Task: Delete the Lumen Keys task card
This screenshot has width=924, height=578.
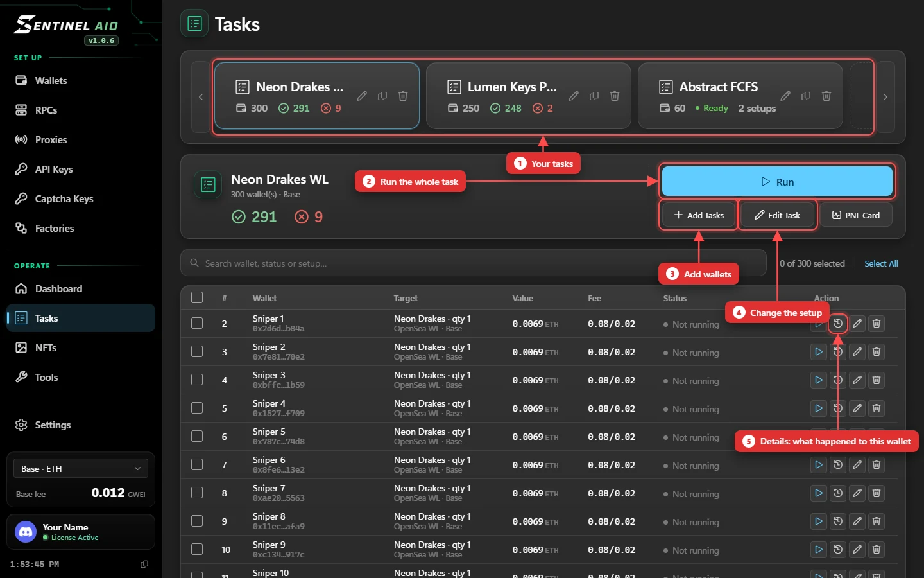Action: pyautogui.click(x=615, y=96)
